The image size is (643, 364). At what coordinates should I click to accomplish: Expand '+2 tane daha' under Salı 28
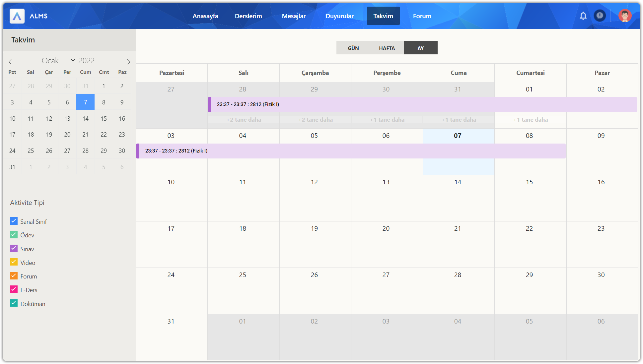click(x=244, y=120)
